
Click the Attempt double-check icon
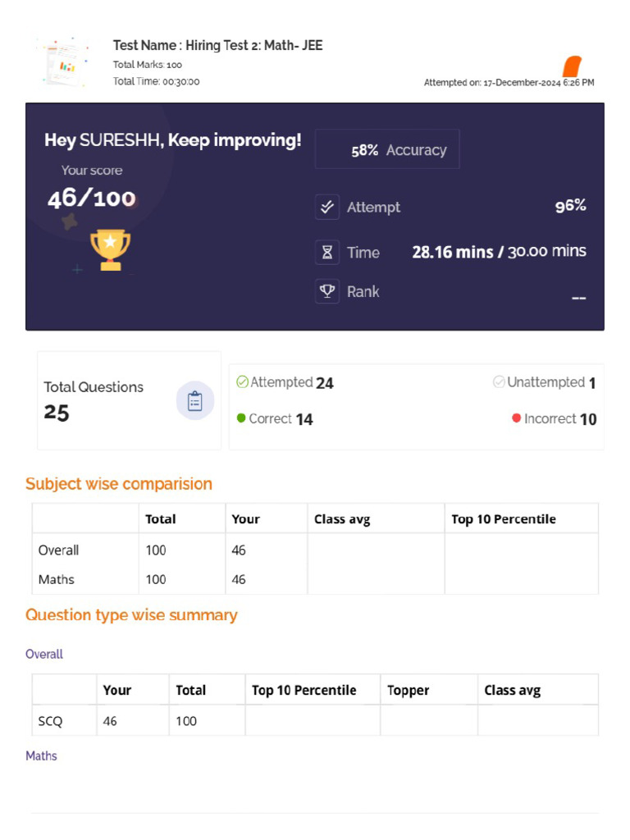[327, 208]
